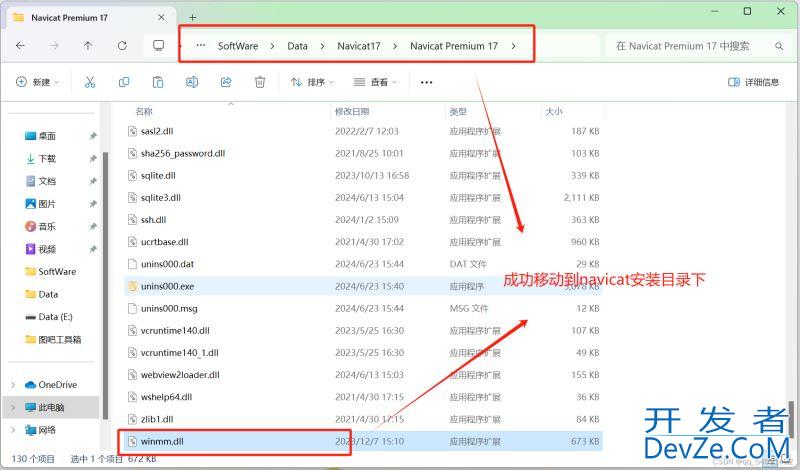Click the Share icon in toolbar
The height and width of the screenshot is (470, 800).
click(x=226, y=82)
